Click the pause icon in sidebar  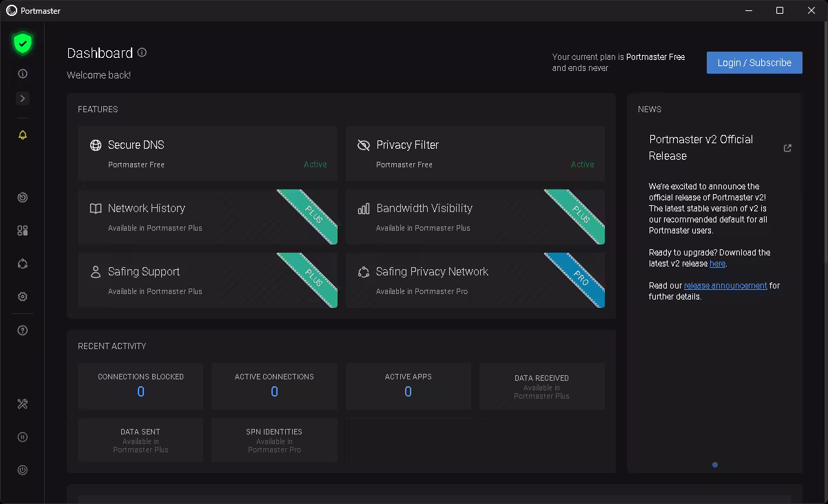23,437
